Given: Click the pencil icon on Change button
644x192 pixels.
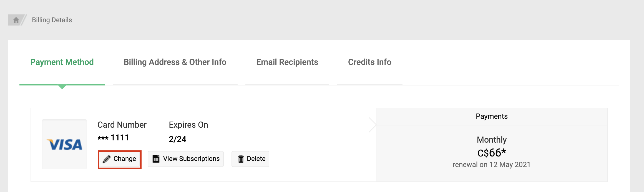Looking at the screenshot, I should tap(106, 159).
